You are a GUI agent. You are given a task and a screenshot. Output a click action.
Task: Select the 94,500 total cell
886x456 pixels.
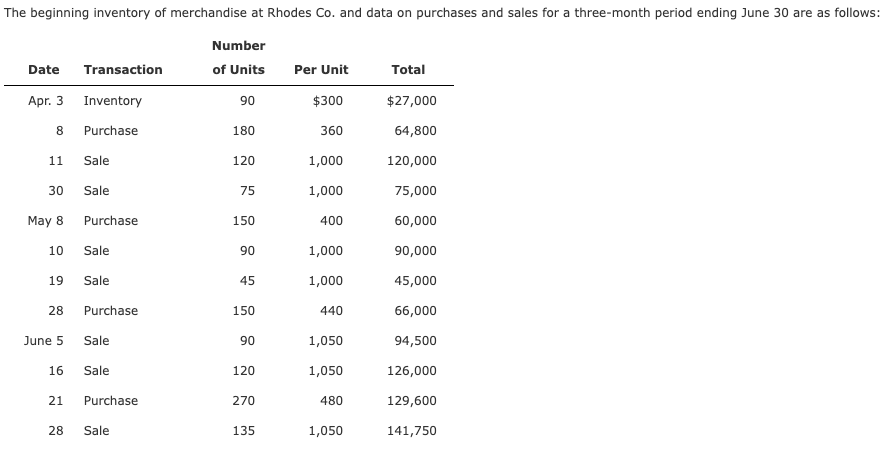click(416, 341)
